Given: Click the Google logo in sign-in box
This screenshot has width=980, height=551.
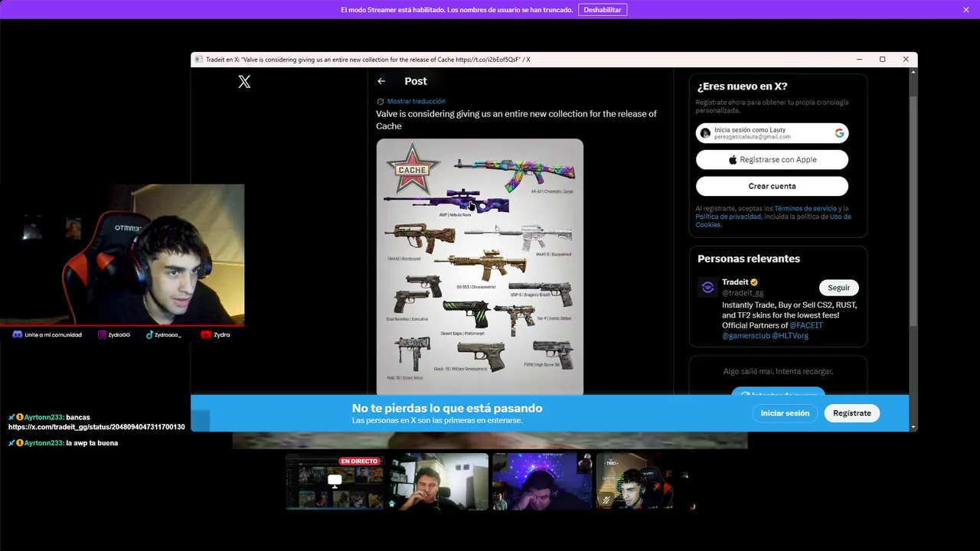Looking at the screenshot, I should tap(839, 133).
